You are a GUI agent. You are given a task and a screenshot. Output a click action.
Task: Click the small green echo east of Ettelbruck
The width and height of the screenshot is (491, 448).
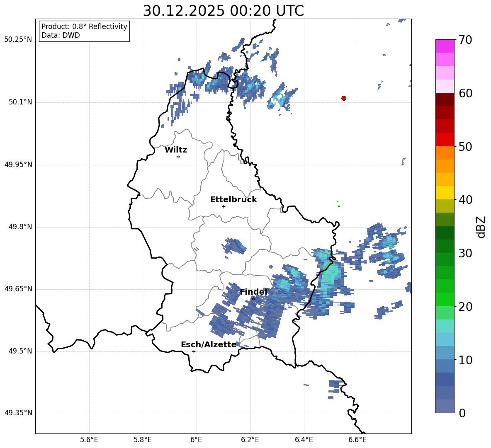(x=339, y=206)
